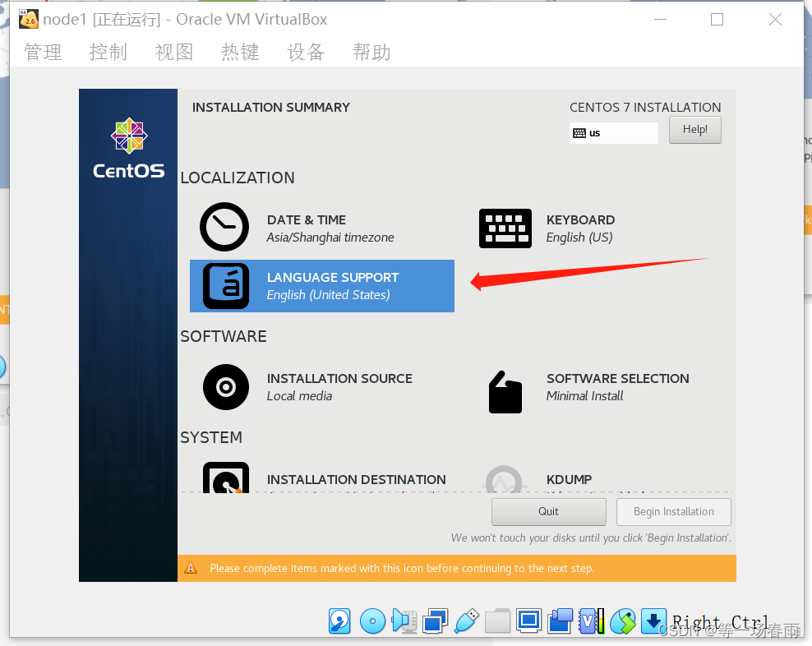Click 'Minimal Install' text
The image size is (812, 646).
(x=584, y=396)
